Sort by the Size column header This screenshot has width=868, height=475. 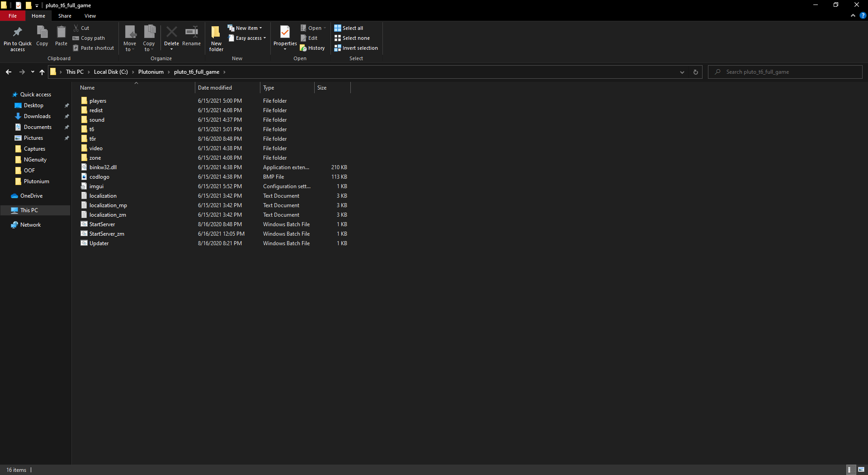click(x=332, y=88)
